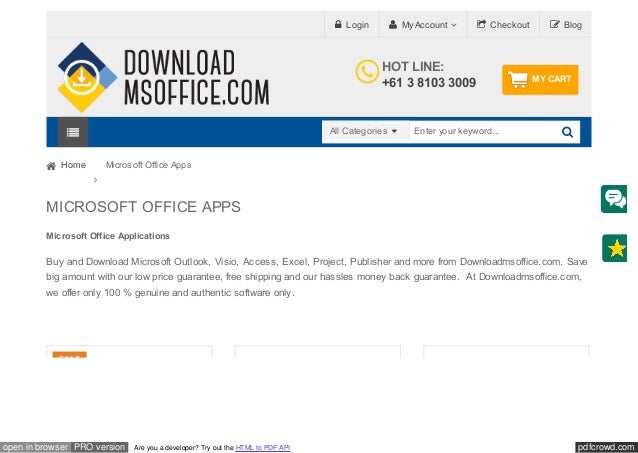Click the user icon beside My Account
Screen dimensions: 638x453
point(393,24)
